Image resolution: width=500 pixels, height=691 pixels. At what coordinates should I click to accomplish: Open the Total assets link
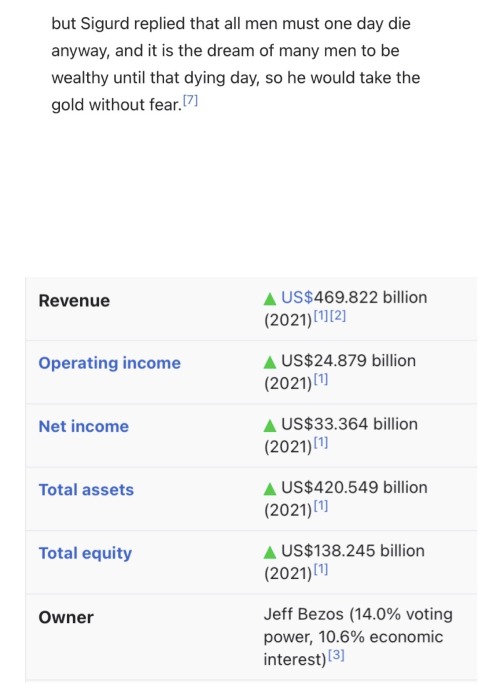click(x=86, y=490)
